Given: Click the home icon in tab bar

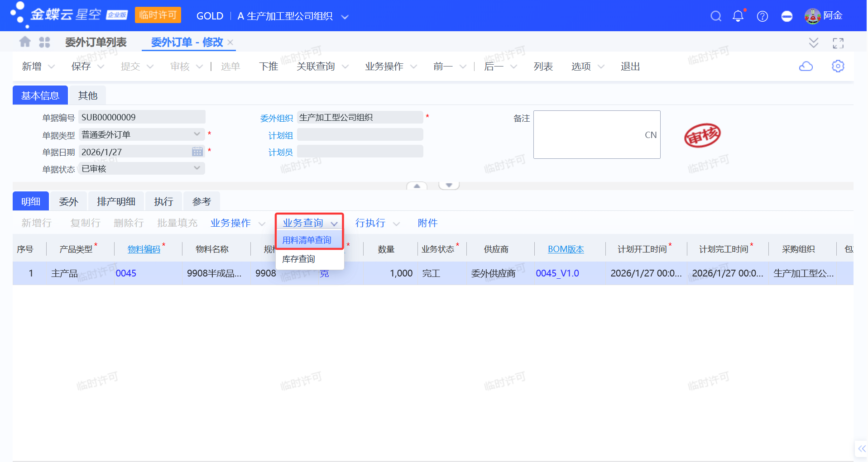Looking at the screenshot, I should coord(25,42).
